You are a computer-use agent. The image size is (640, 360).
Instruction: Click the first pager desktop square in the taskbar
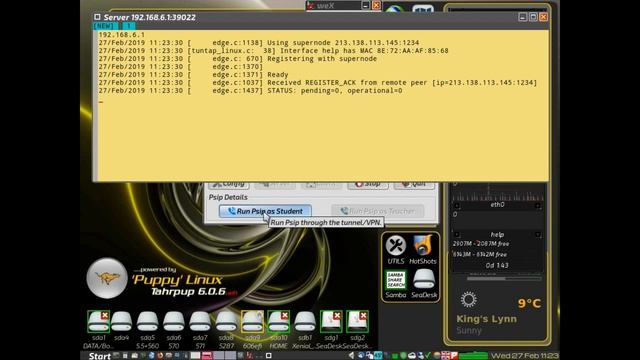196,356
